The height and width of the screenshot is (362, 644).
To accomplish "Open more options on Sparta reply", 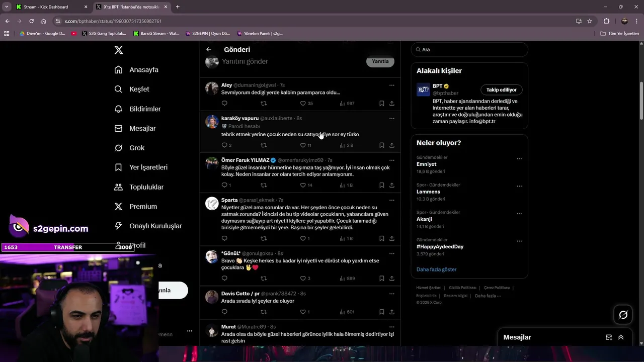I will coord(391,200).
